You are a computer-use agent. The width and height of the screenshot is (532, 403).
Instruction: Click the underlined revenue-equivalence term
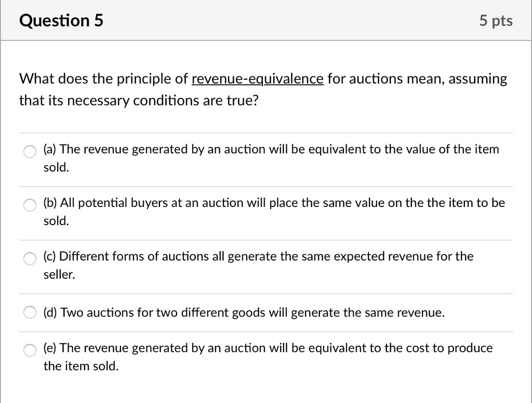258,79
